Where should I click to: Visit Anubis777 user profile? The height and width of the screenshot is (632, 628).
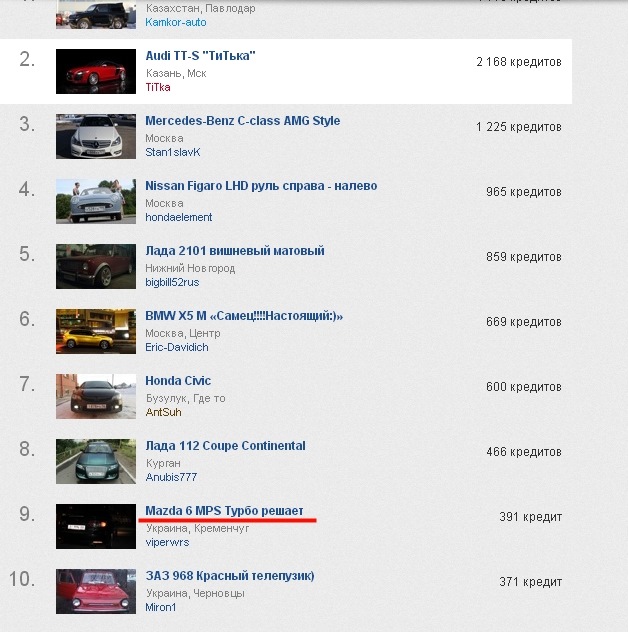pyautogui.click(x=171, y=477)
